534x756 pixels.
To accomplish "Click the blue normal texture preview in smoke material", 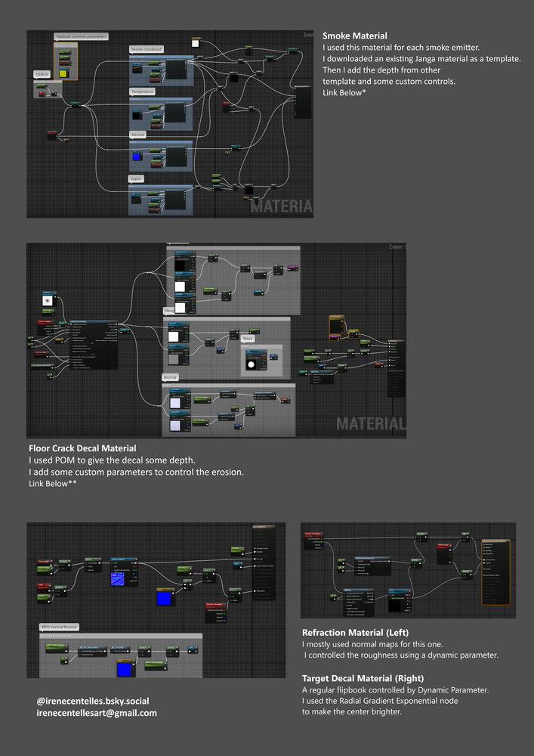I will pos(137,156).
